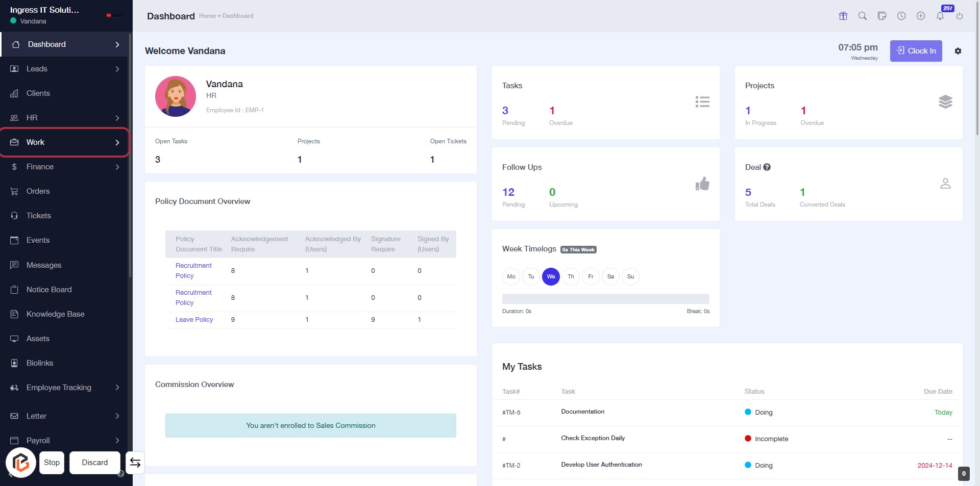Open Tickets from the sidebar
The width and height of the screenshot is (980, 486).
(39, 216)
